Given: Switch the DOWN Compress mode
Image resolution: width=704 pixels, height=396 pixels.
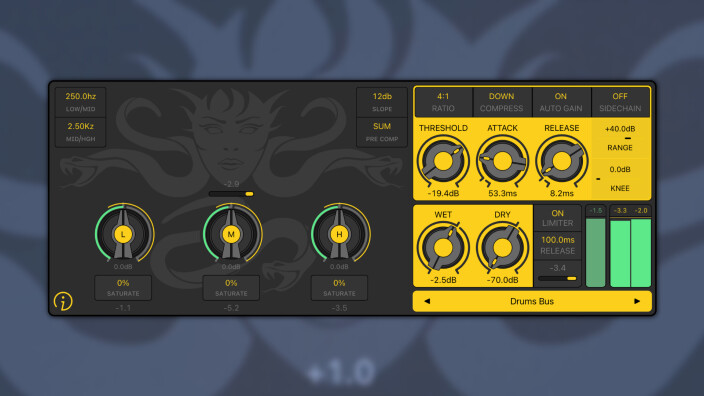Looking at the screenshot, I should tap(502, 102).
